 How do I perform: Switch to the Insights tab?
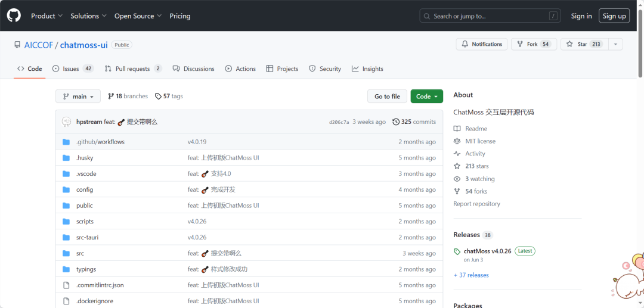[x=367, y=69]
